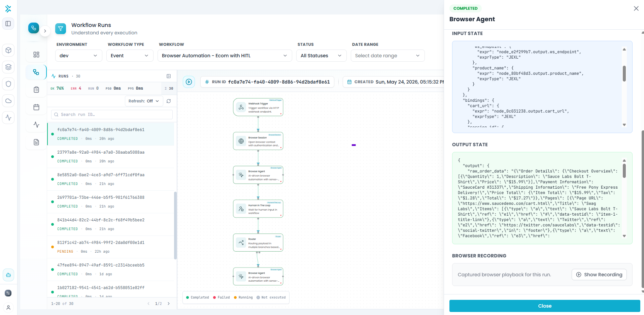The image size is (644, 315).
Task: Open the robot assistant icon at bottom left
Action: (x=8, y=275)
